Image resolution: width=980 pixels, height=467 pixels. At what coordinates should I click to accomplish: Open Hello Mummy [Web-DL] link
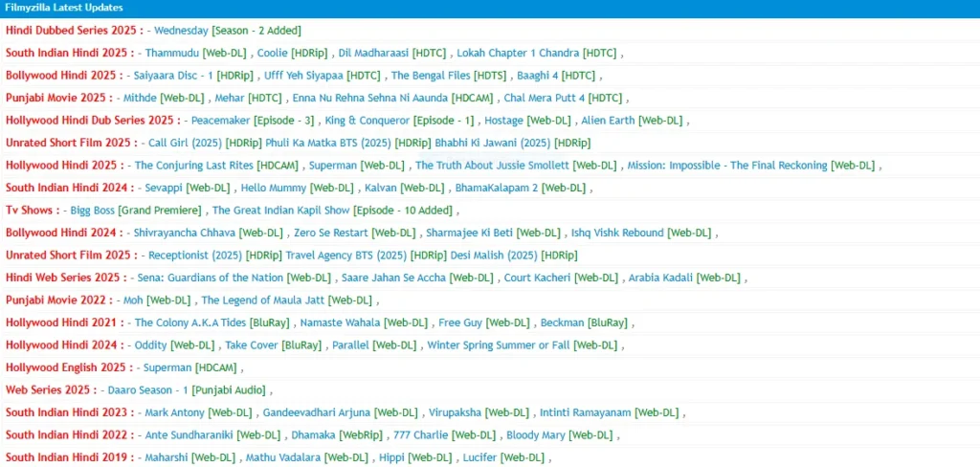[x=297, y=188]
